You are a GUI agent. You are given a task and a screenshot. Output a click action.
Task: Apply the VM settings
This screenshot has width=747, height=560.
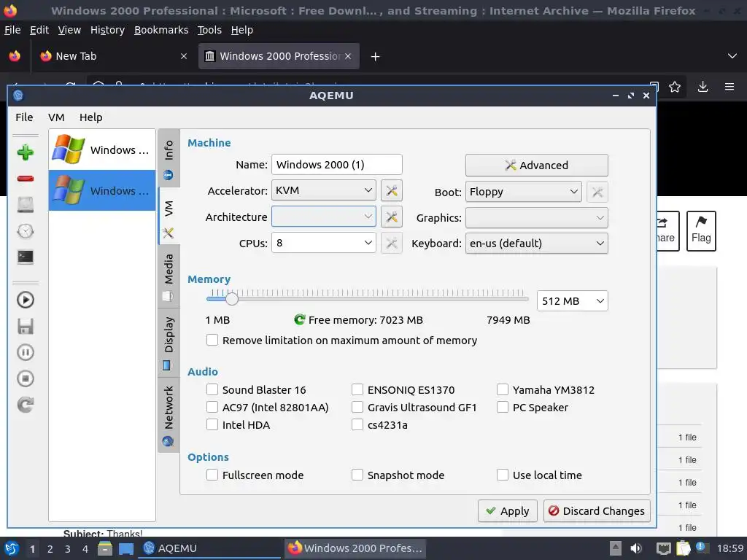click(x=508, y=511)
